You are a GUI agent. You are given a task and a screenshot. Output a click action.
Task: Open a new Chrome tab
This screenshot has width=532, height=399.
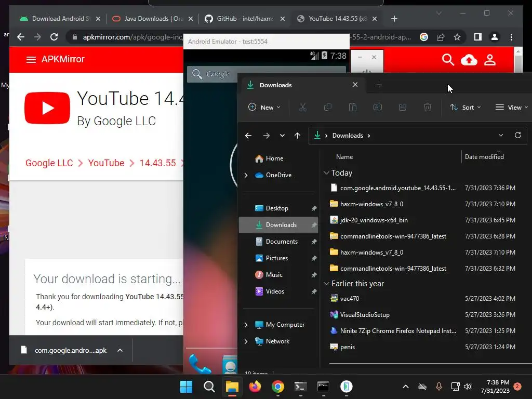point(394,19)
